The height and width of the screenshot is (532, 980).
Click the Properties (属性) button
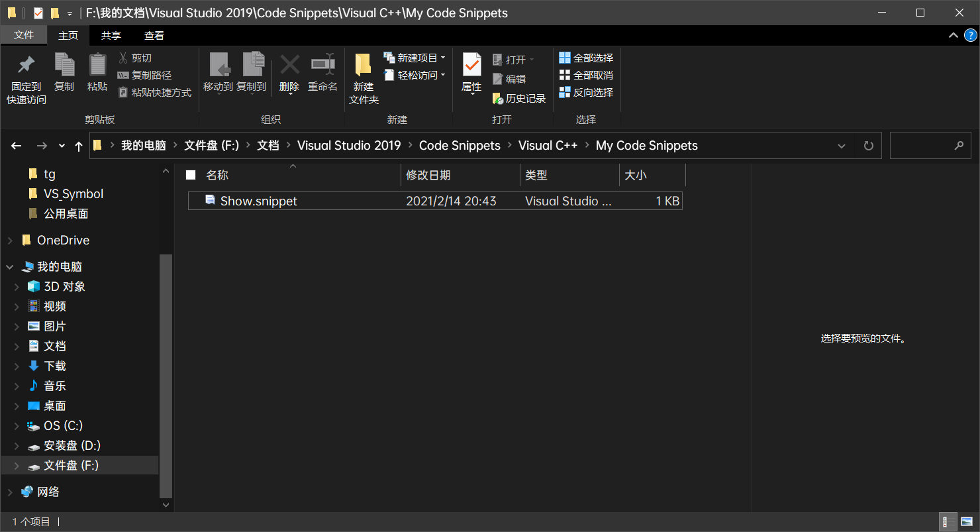(x=471, y=74)
